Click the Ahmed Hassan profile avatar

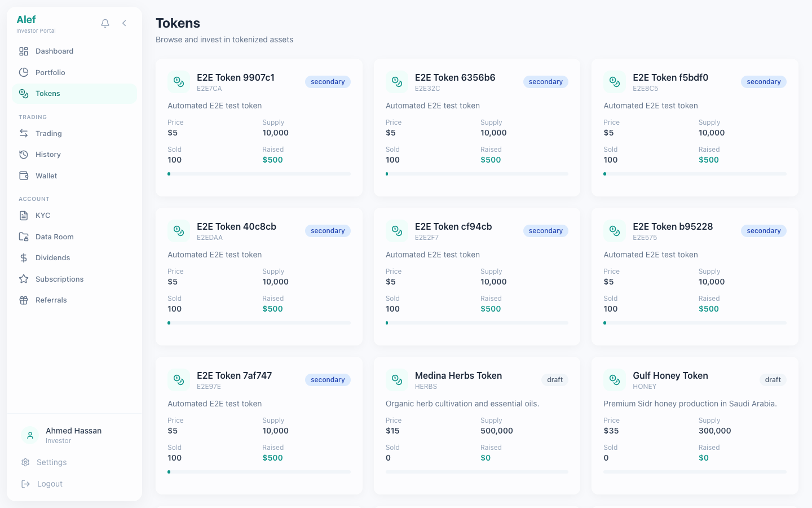coord(29,435)
